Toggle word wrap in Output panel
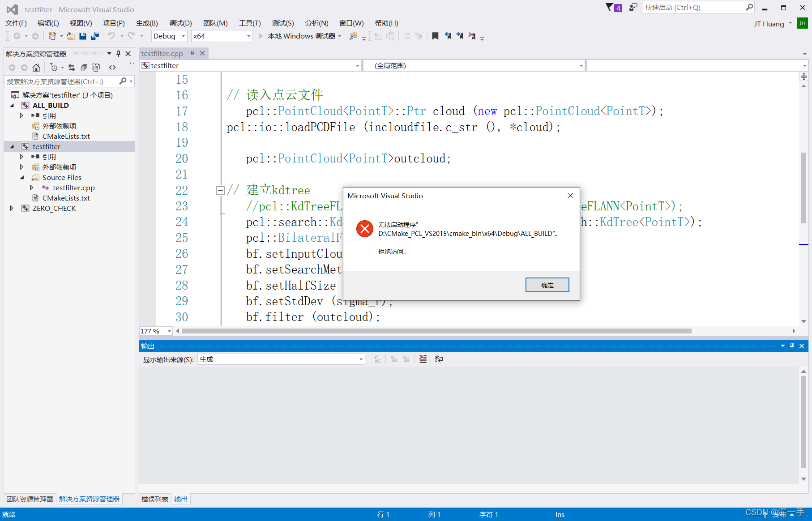The image size is (812, 521). (x=439, y=359)
